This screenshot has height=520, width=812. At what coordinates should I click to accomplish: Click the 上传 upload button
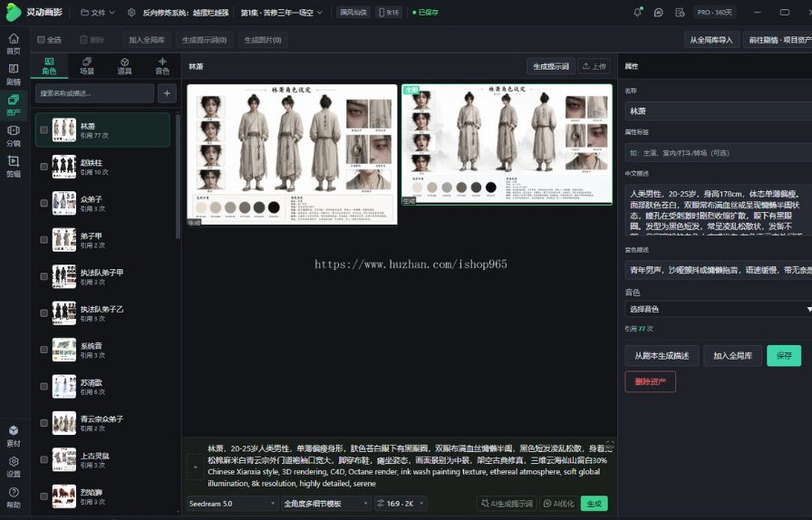click(x=594, y=66)
